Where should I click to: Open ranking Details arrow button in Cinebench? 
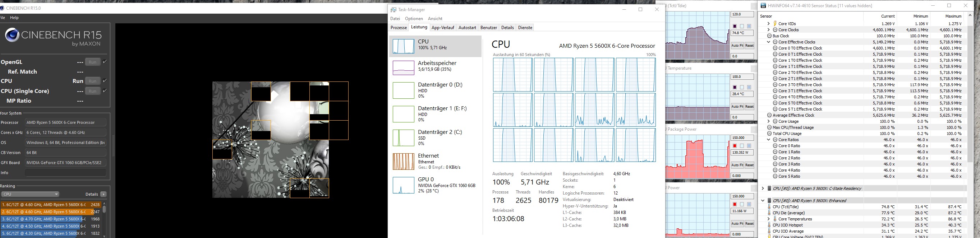[x=103, y=194]
